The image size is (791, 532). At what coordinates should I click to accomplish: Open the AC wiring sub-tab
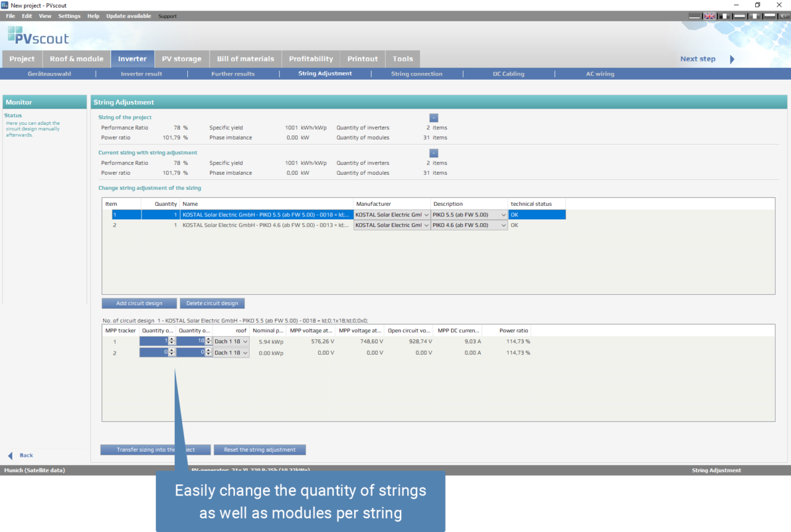[x=600, y=74]
